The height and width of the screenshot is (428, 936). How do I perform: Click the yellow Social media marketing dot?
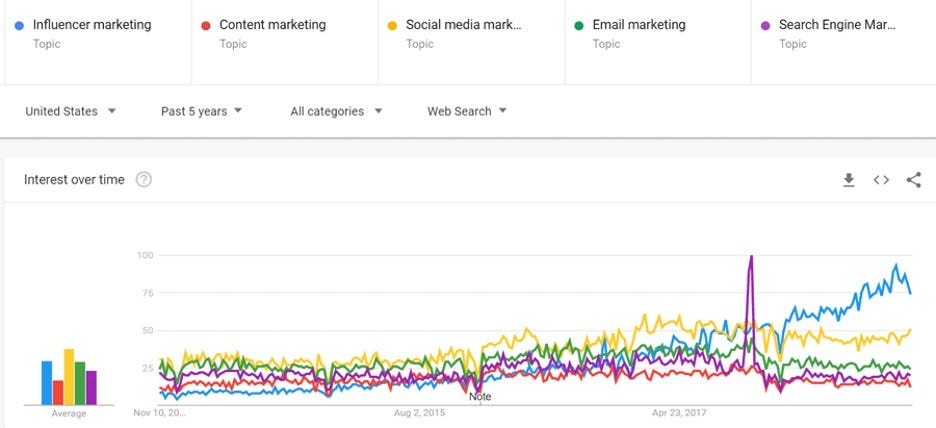click(x=392, y=25)
